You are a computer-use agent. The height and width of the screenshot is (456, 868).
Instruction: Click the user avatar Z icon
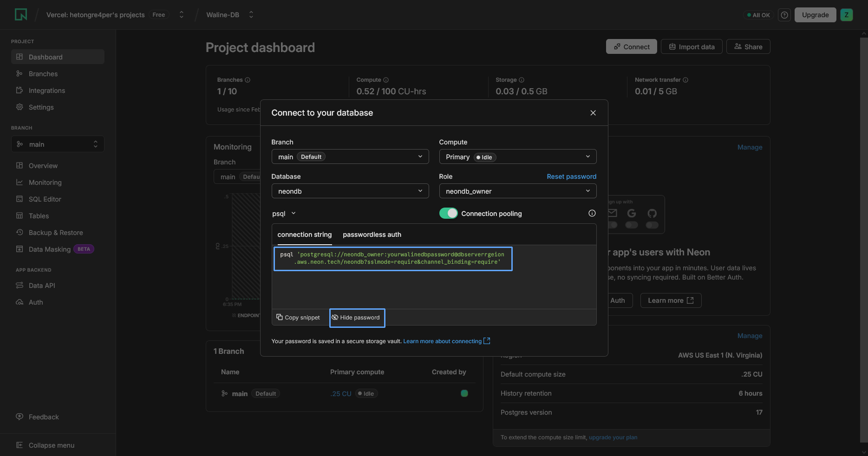[x=846, y=15]
